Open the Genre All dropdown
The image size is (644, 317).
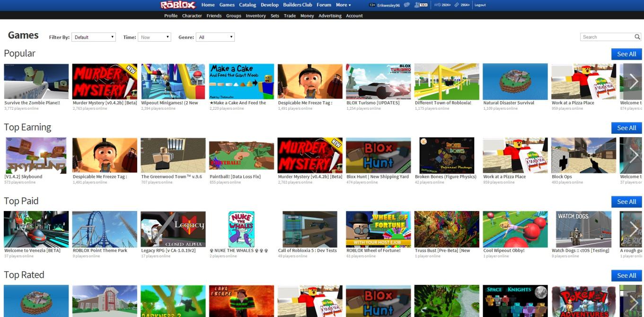pyautogui.click(x=215, y=37)
